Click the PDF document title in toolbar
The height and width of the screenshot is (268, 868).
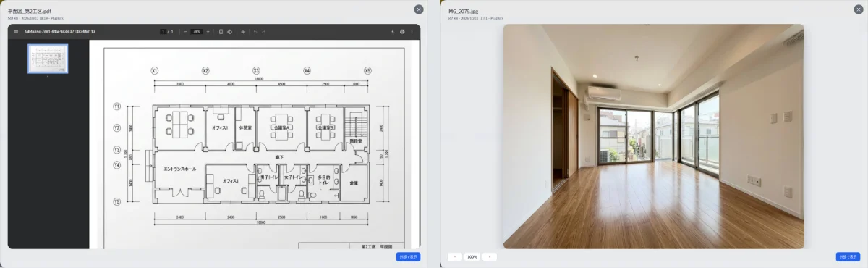pos(60,32)
